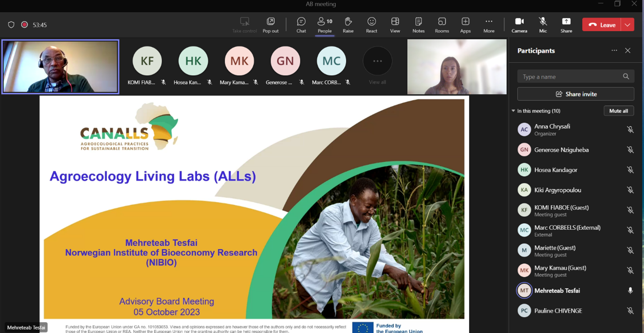Toggle KOMI FIABOE's mic icon
This screenshot has height=333, width=644.
point(630,210)
